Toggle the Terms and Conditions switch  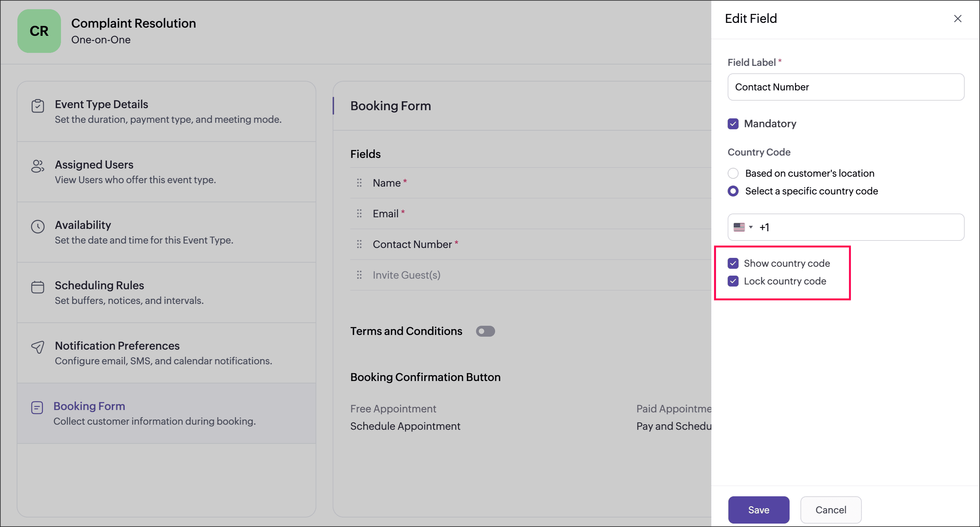pos(485,331)
